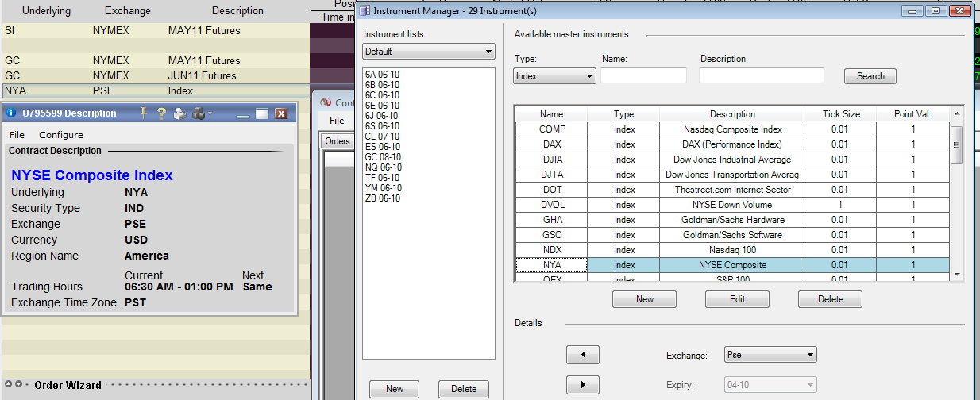Click New button under instrument list
The image size is (980, 400).
point(395,389)
